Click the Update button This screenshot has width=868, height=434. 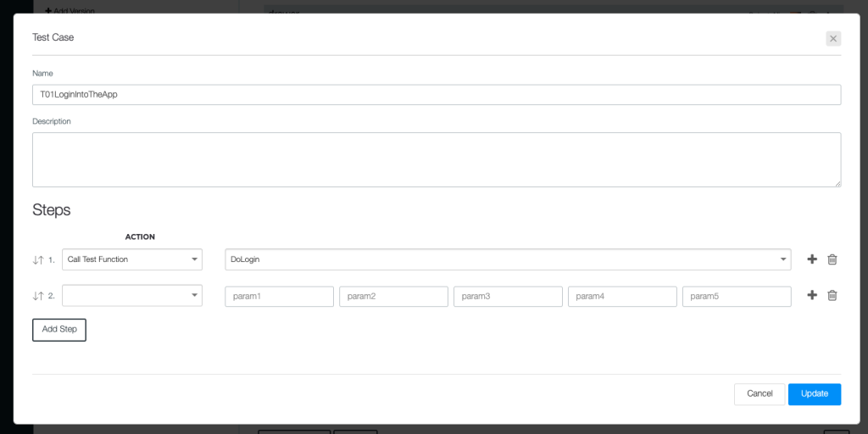tap(815, 393)
